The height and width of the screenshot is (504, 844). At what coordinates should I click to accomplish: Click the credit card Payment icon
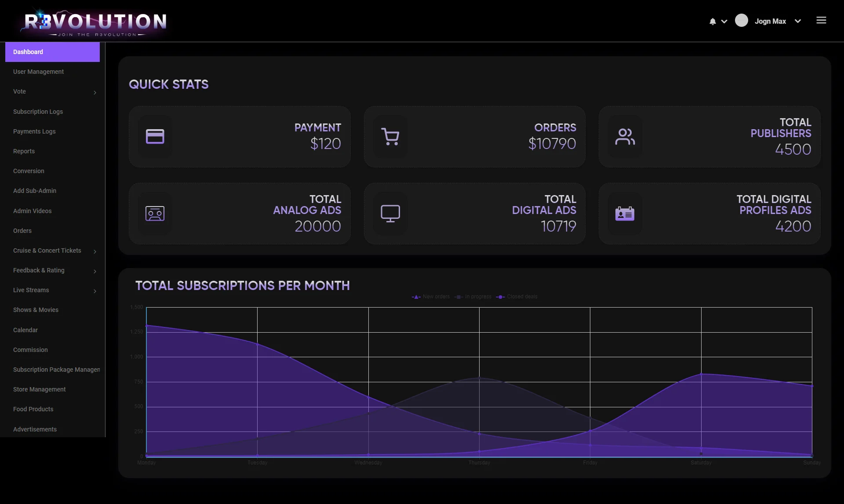[x=155, y=137]
